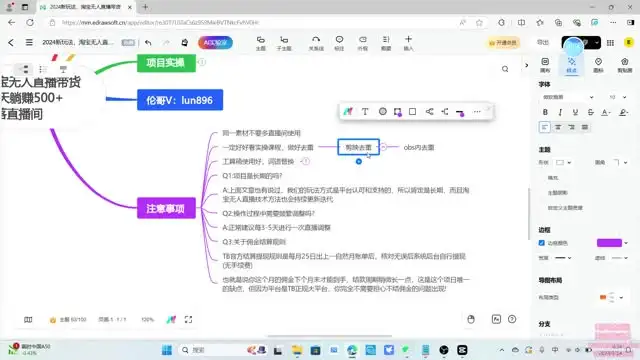
Task: Click the AI assistant button
Action: (x=215, y=42)
